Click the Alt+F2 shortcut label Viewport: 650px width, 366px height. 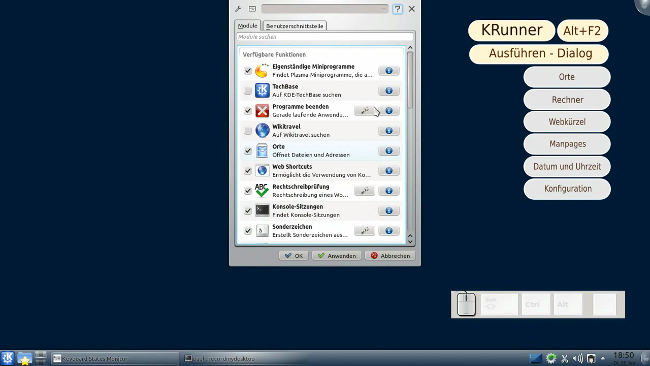click(582, 31)
